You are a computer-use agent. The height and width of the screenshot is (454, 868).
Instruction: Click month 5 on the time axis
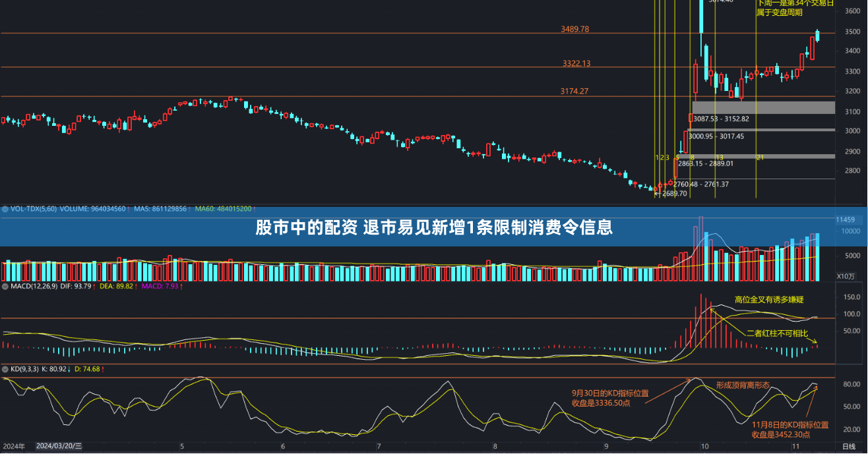coord(182,447)
